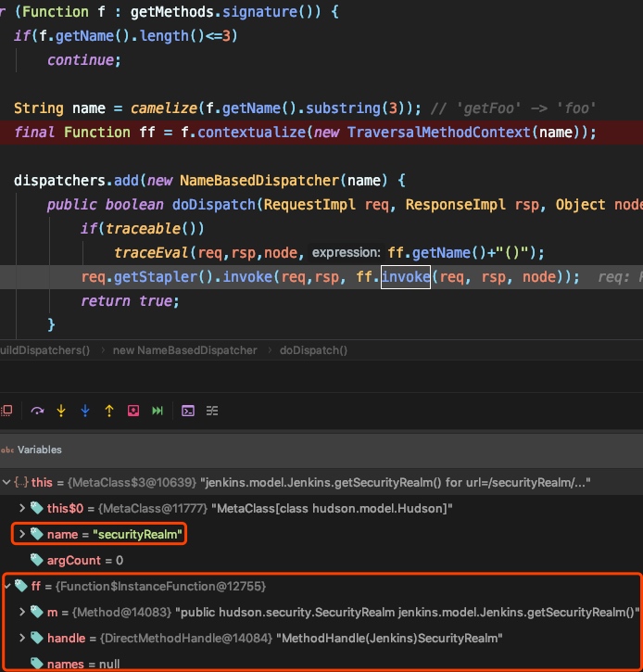Click the pink Drop Frame icon
Screen dimensions: 643x672
(x=133, y=410)
